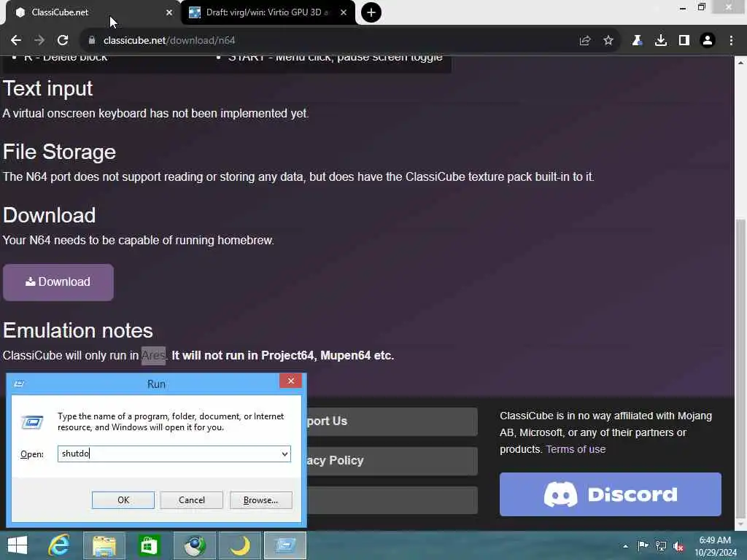Screen dimensions: 747x560
Task: Click the partially hidden Support Us footer button
Action: (x=392, y=421)
